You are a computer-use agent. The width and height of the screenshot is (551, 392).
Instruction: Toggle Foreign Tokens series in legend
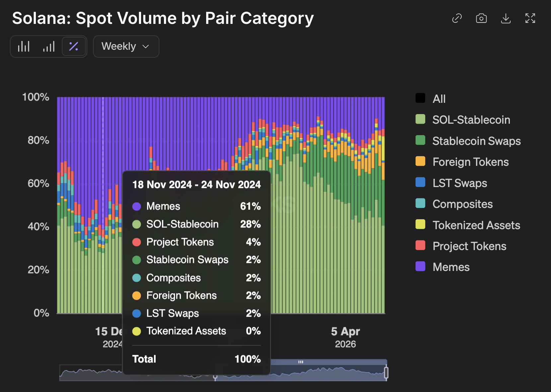(x=462, y=162)
